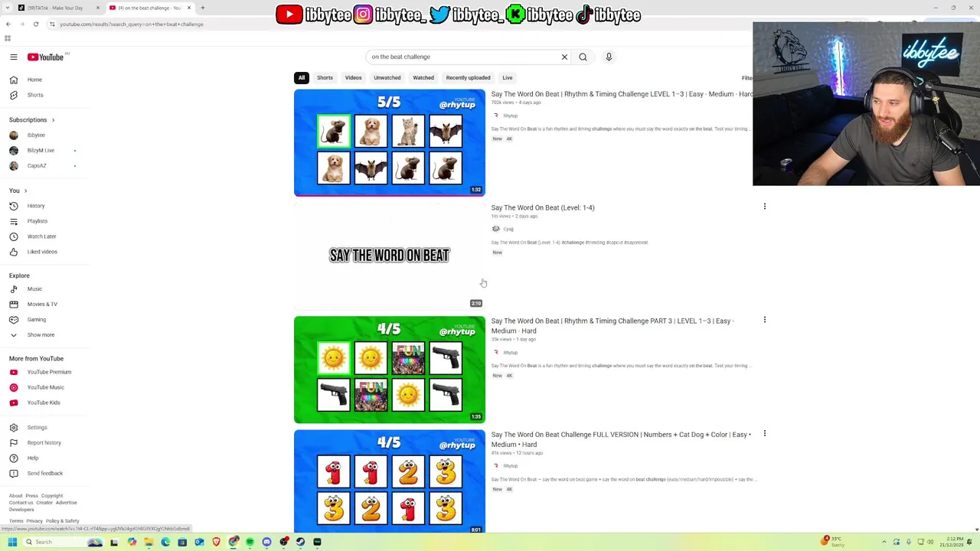This screenshot has width=980, height=551.
Task: Open Send feedback in sidebar
Action: click(44, 474)
